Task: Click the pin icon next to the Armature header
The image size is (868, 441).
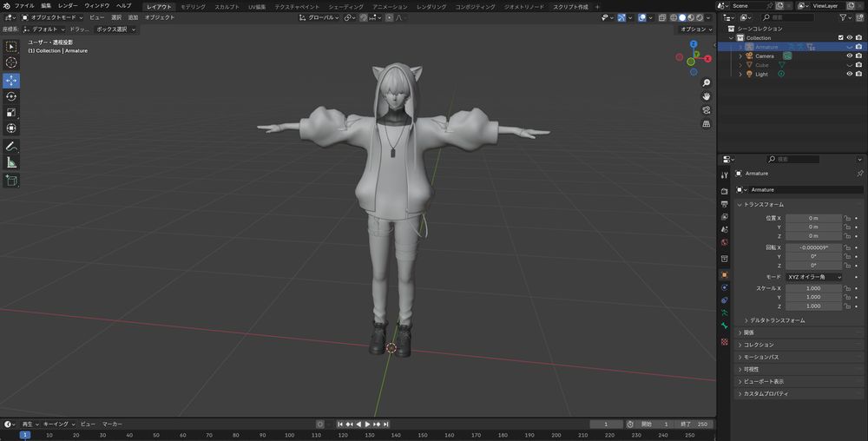Action: tap(859, 174)
